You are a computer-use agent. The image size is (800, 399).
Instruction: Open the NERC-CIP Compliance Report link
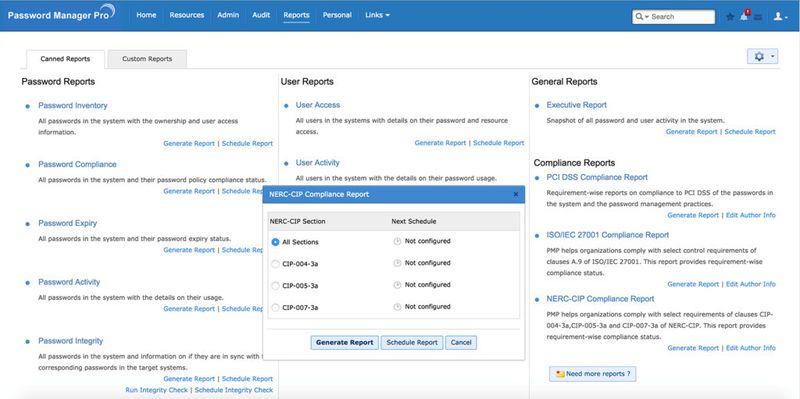(x=600, y=298)
